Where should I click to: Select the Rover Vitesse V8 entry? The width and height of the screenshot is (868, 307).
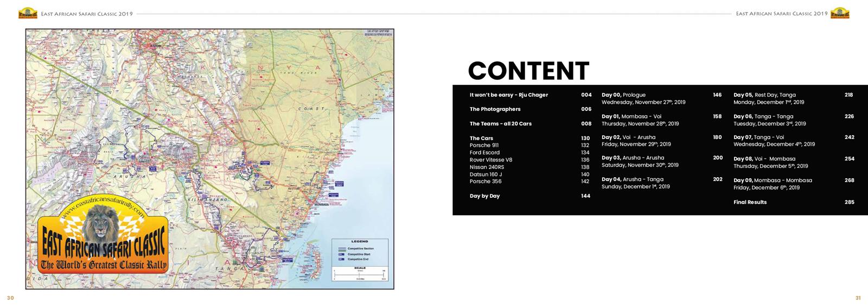point(491,160)
